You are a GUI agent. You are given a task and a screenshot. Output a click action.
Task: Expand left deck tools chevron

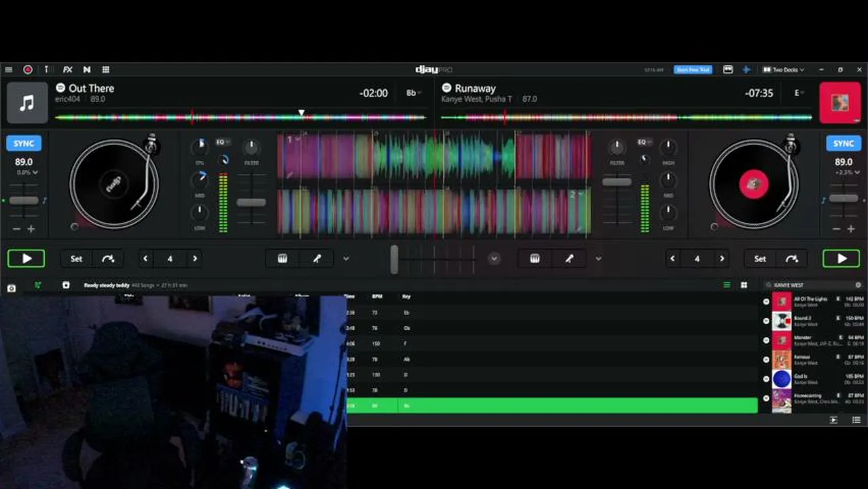[346, 259]
